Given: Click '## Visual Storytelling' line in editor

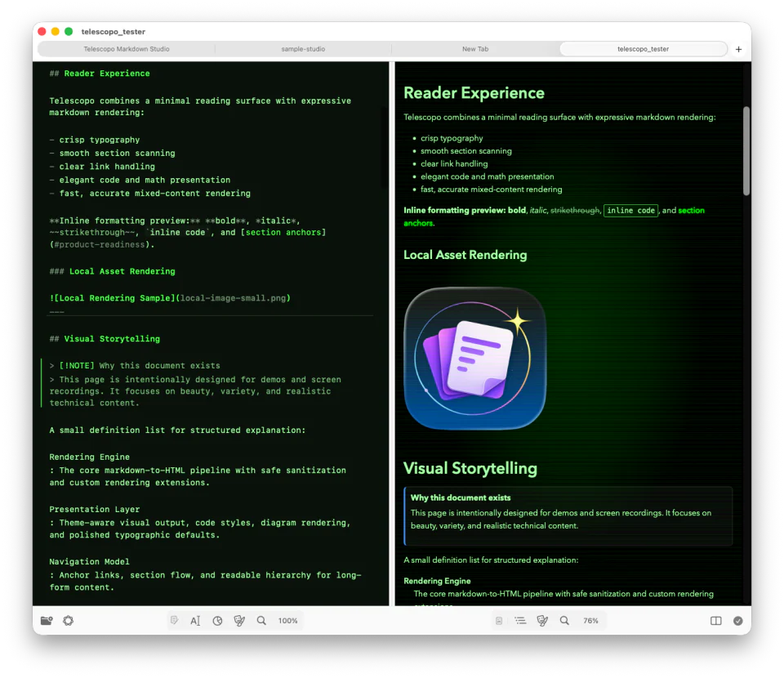Looking at the screenshot, I should (x=105, y=339).
